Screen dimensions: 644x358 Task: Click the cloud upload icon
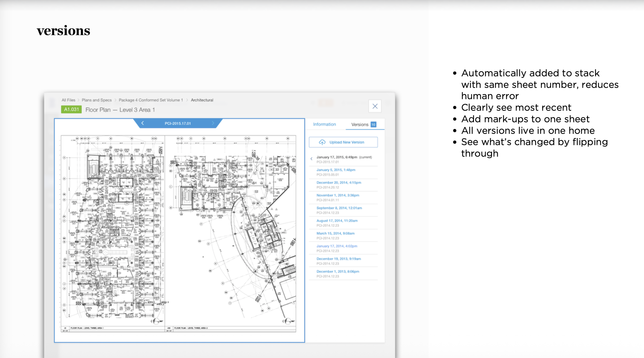coord(322,142)
